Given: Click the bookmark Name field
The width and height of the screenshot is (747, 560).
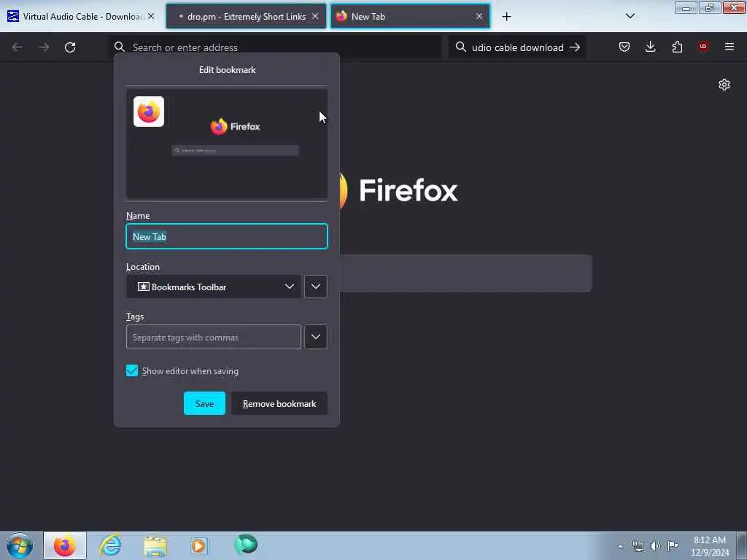Looking at the screenshot, I should (x=227, y=236).
